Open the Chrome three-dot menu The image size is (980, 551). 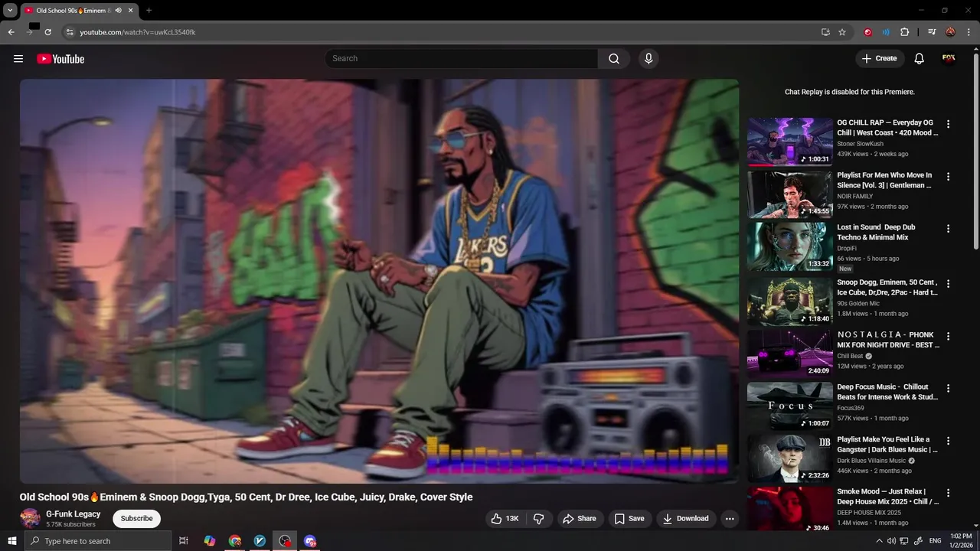[x=968, y=32]
